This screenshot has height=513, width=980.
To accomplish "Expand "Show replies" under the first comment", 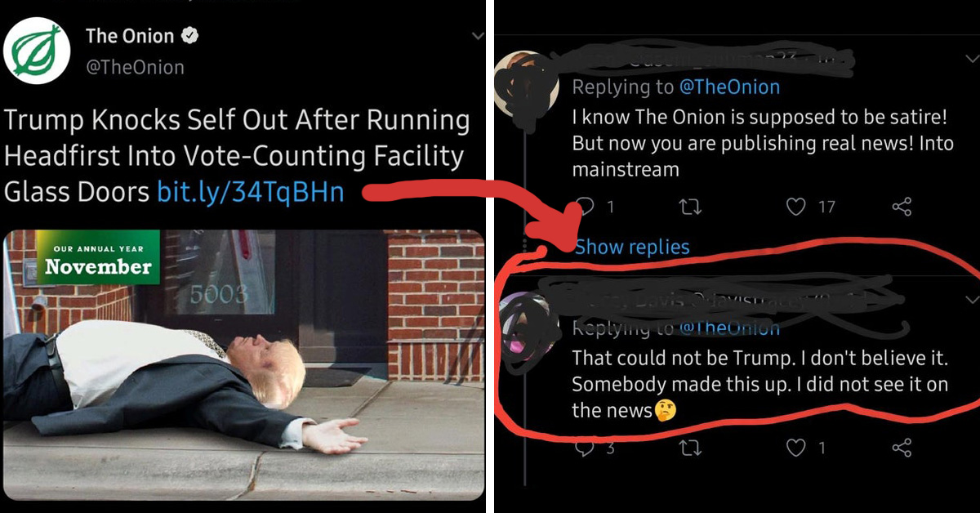I will pyautogui.click(x=632, y=247).
